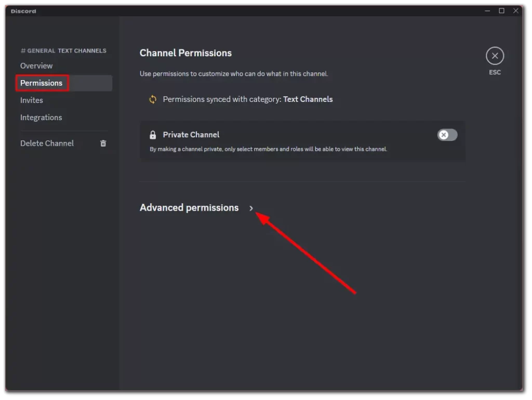
Task: Enable the Private Channel toggle switch
Action: tap(447, 135)
